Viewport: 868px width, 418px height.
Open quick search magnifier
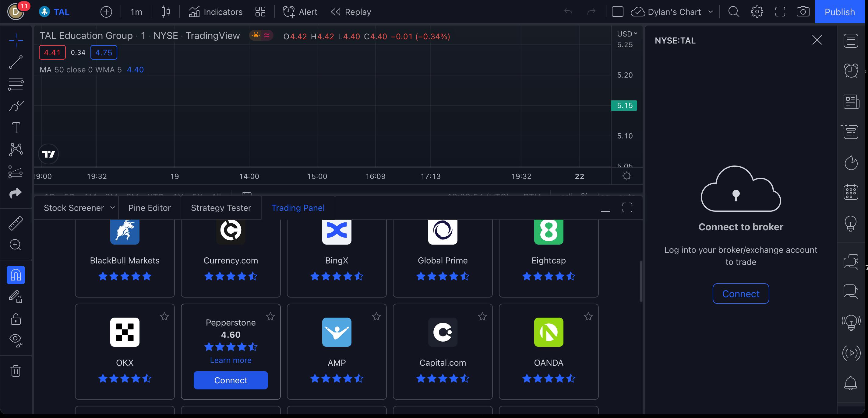click(x=734, y=12)
